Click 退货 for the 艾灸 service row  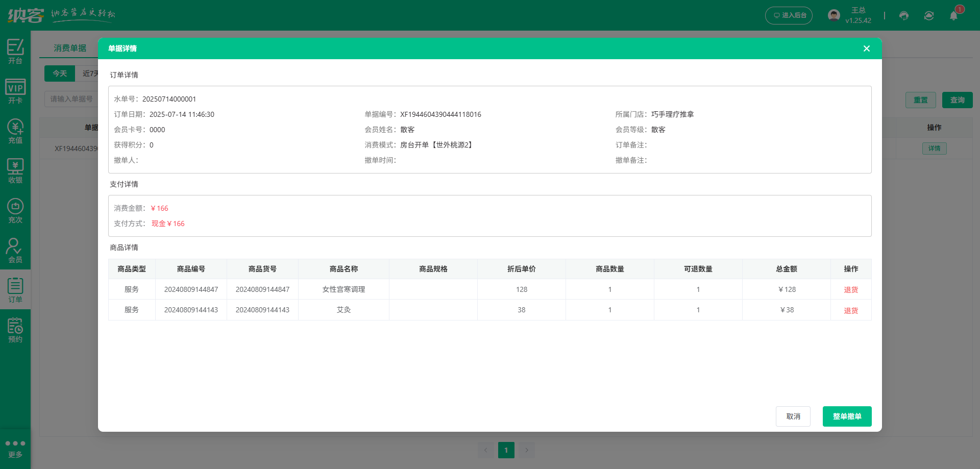(x=851, y=310)
